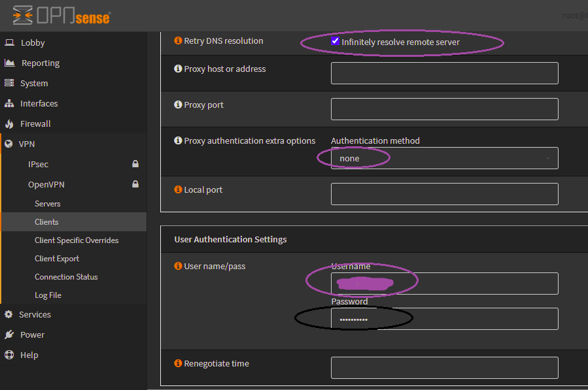Click the OPNsense logo in header
Viewport: 588px width, 390px height.
tap(61, 14)
